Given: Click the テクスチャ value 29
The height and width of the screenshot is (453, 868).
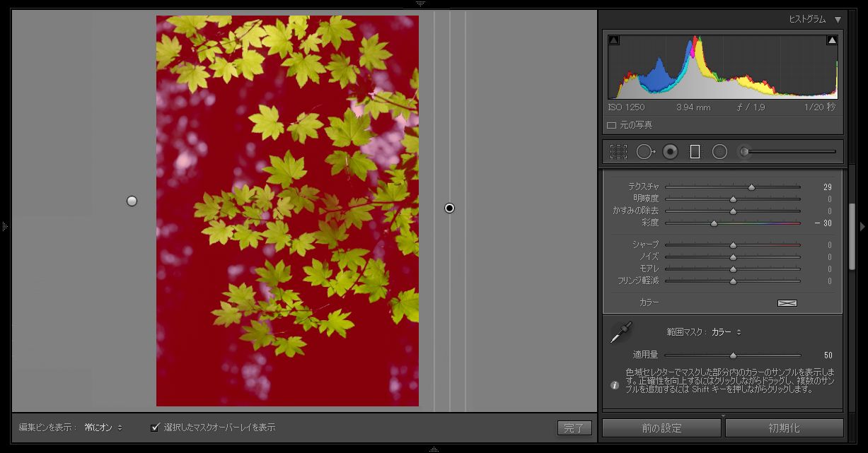Looking at the screenshot, I should [x=828, y=187].
